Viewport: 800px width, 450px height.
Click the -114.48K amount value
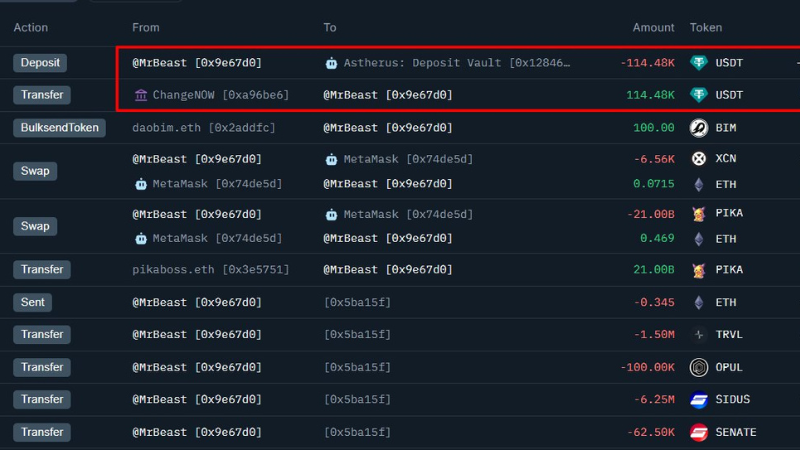(x=647, y=63)
